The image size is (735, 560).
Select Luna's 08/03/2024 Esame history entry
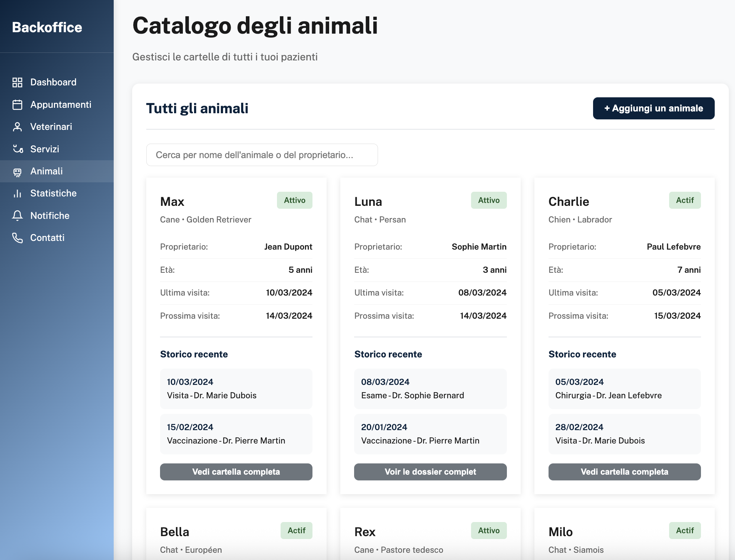[430, 389]
